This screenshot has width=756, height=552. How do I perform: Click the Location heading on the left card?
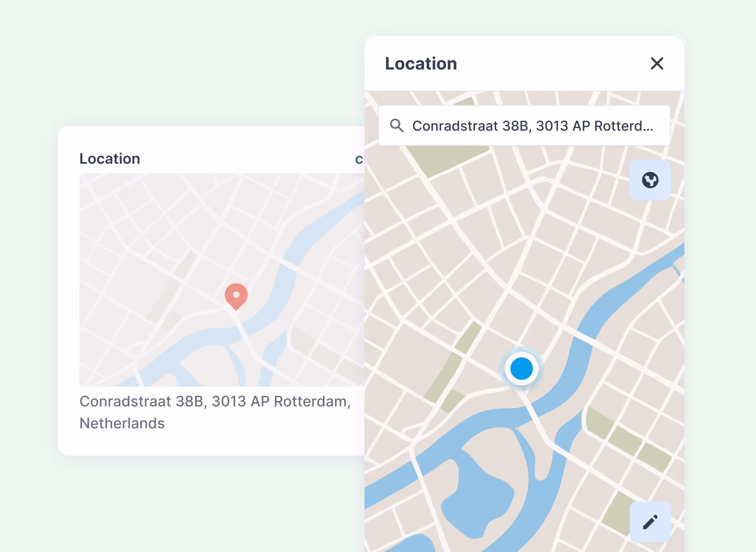coord(110,159)
